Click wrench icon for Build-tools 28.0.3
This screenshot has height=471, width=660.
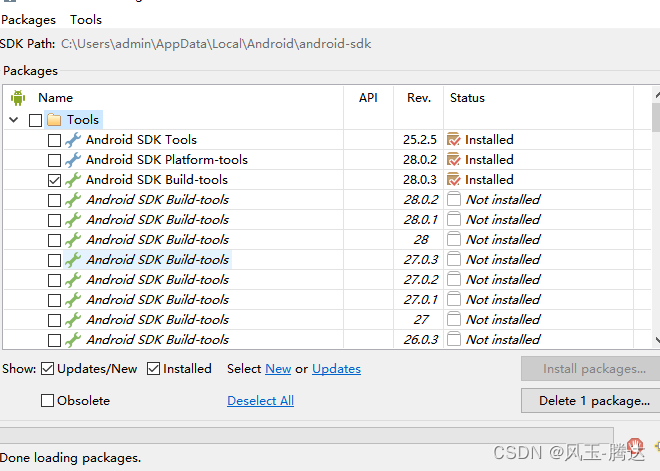click(x=73, y=180)
